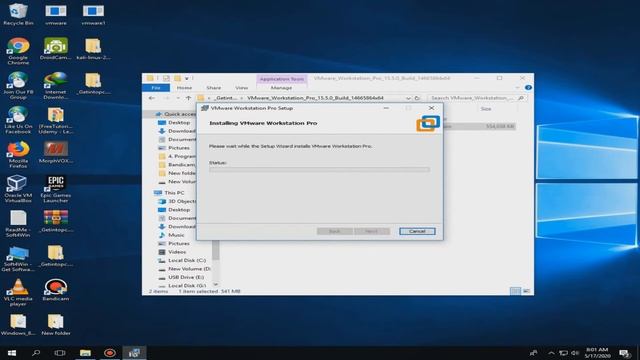640x360 pixels.
Task: Click the _Getint breadcrumb in address bar
Action: [x=226, y=98]
